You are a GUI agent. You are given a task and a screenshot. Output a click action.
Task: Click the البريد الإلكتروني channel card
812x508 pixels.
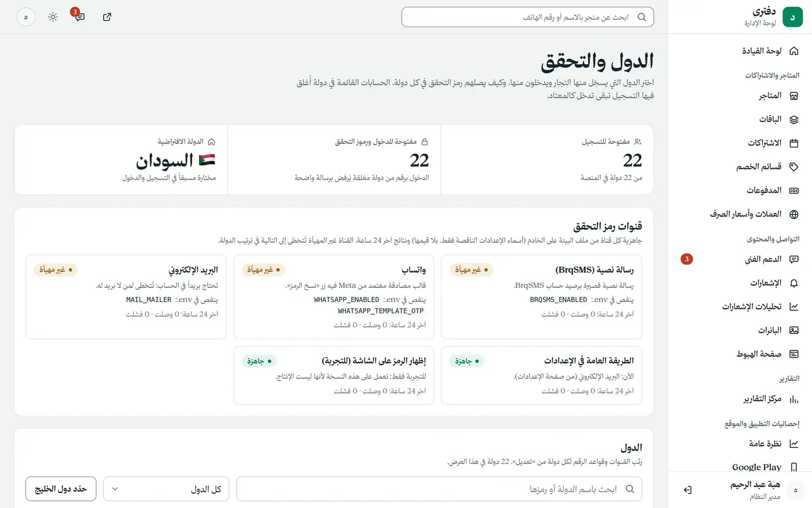126,297
